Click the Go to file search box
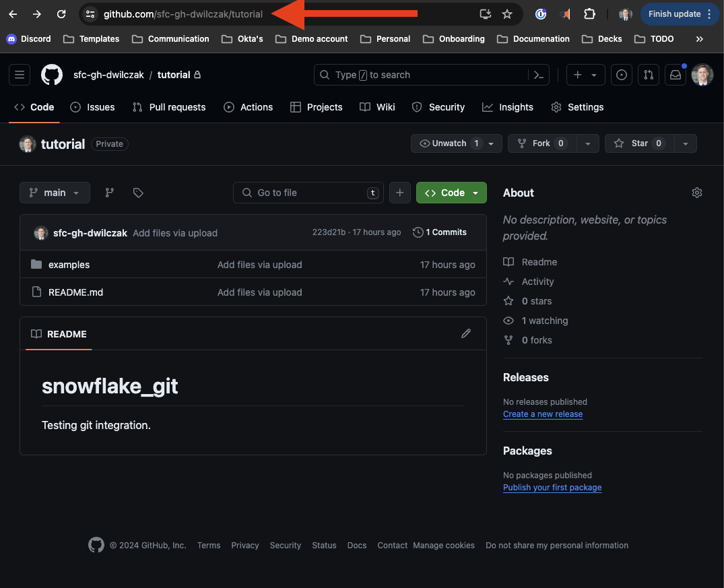 [x=308, y=193]
